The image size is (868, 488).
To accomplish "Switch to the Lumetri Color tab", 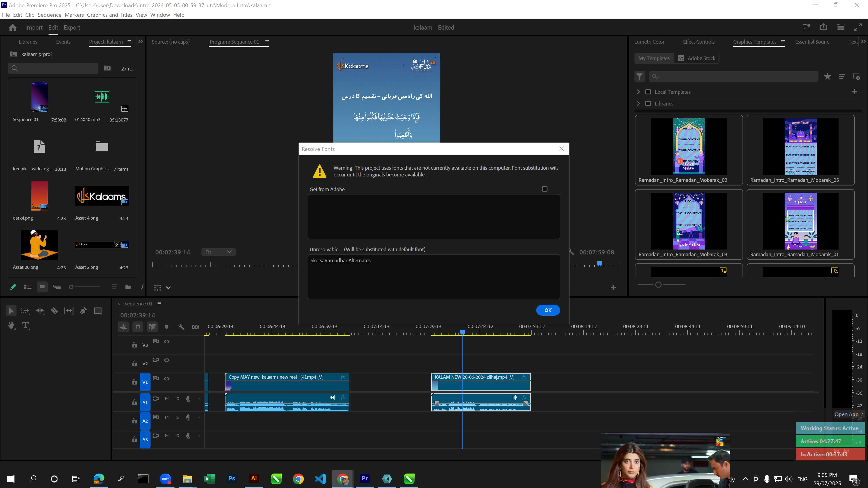I will click(x=649, y=42).
